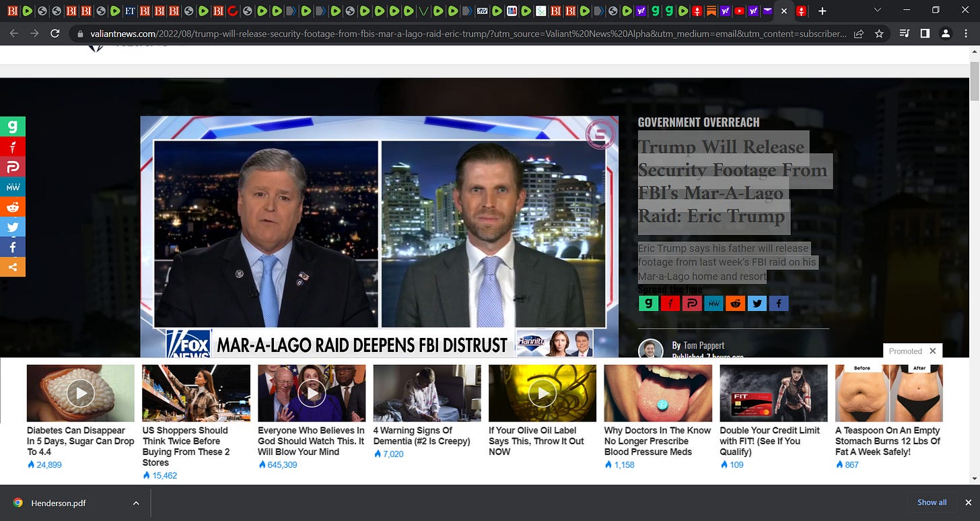
Task: Open the Henderson.pdf downloaded file
Action: point(59,503)
